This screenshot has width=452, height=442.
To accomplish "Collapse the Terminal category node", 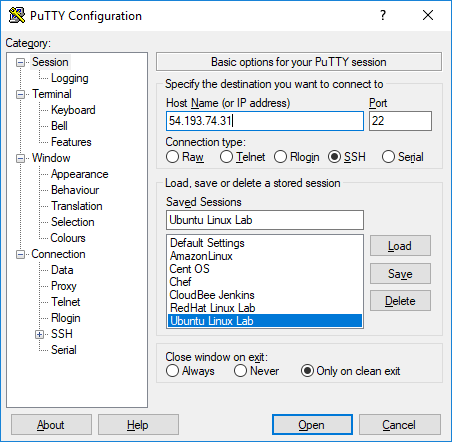I will point(21,94).
